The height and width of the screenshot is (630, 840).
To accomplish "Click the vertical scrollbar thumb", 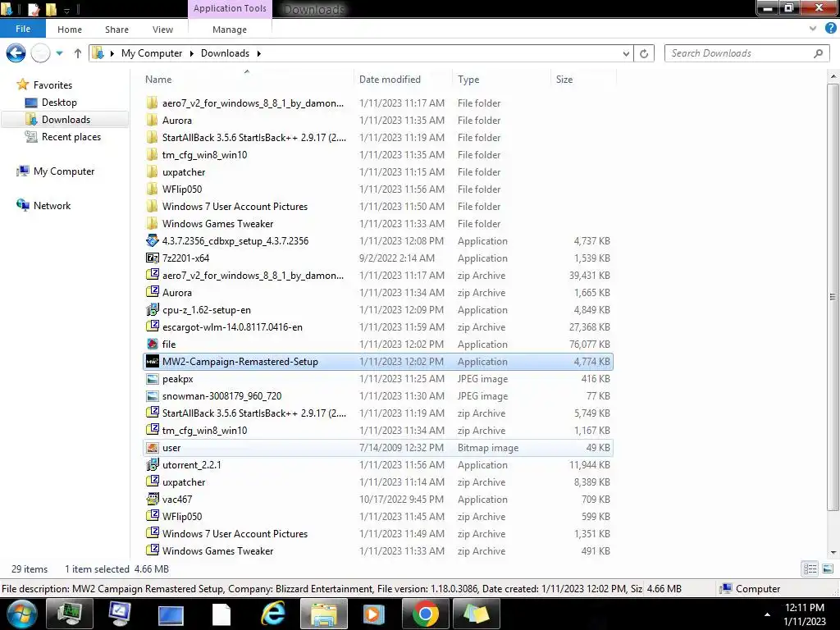I will [833, 297].
